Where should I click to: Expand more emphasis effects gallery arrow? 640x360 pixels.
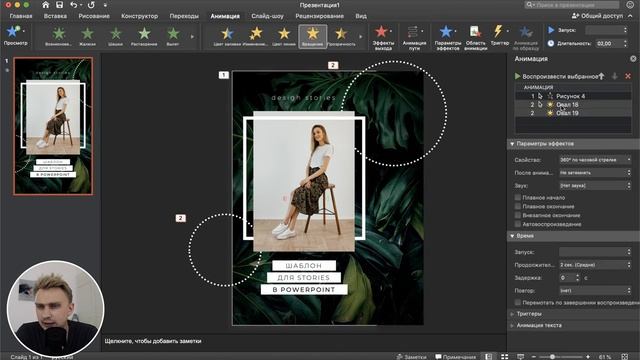(360, 37)
